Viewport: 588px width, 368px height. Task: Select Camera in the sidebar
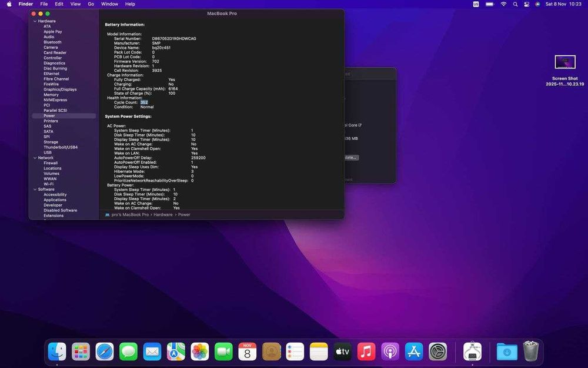(51, 48)
